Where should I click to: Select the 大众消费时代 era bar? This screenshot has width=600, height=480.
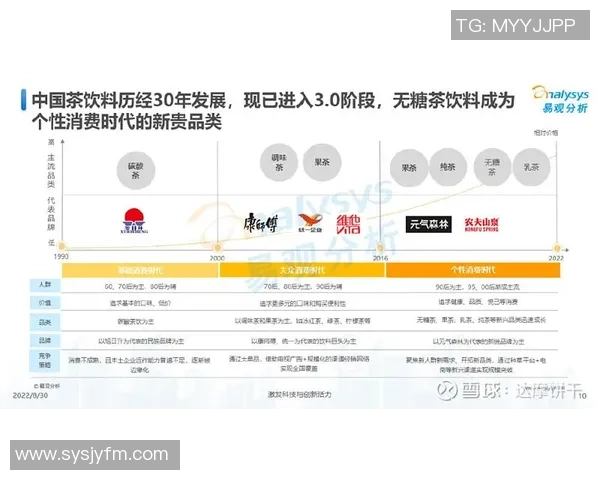click(302, 270)
